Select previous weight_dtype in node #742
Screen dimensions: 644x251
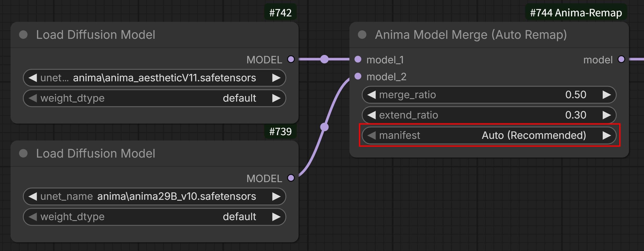click(x=33, y=98)
